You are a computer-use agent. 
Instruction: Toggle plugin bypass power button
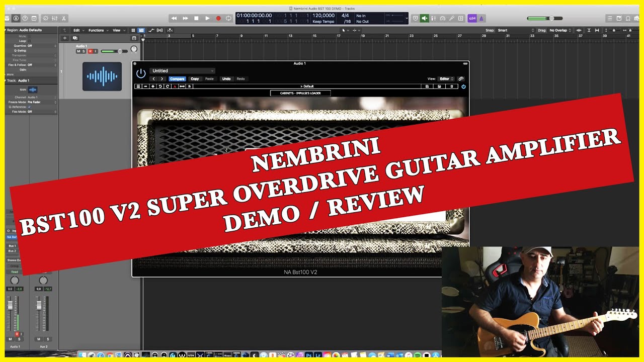pos(141,73)
